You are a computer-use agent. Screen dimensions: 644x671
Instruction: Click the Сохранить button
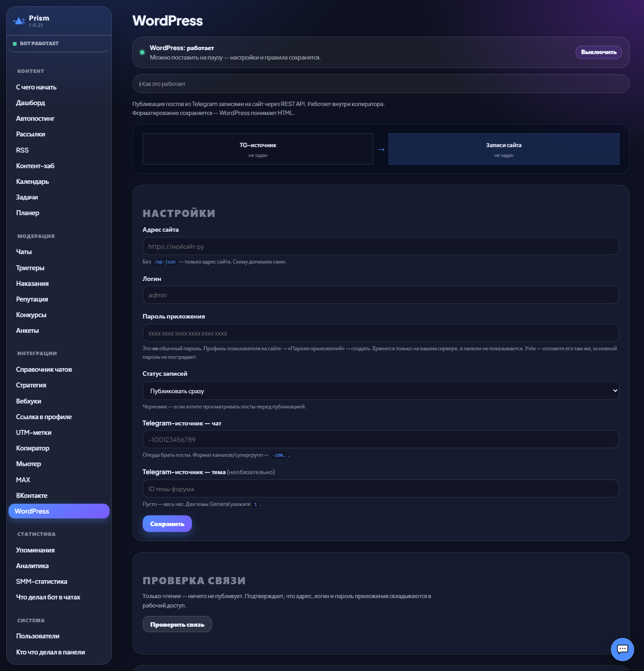click(167, 524)
